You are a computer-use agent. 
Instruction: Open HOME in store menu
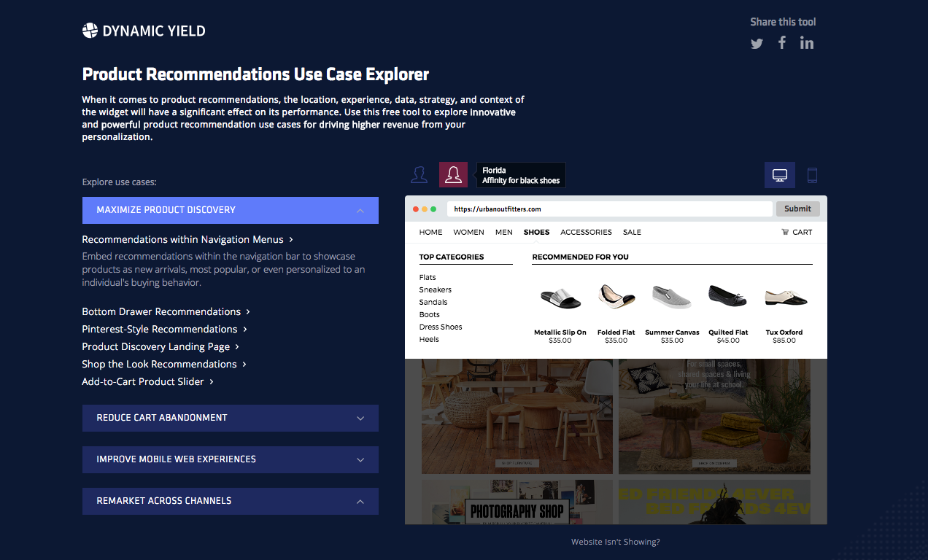click(430, 232)
